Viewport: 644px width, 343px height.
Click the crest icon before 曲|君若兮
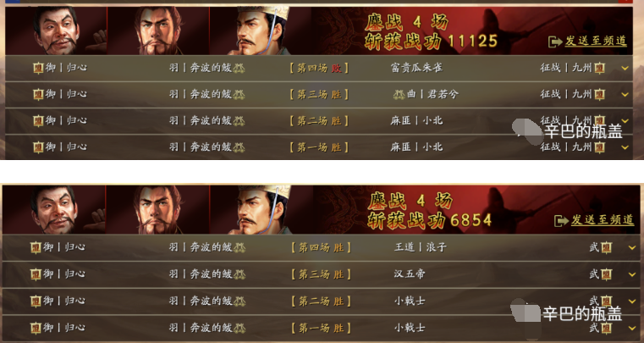(x=399, y=95)
